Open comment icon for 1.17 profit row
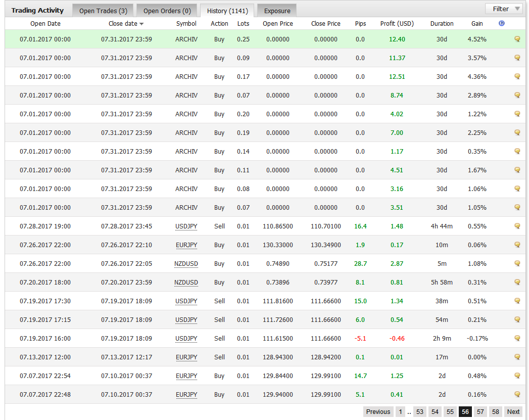 517,151
